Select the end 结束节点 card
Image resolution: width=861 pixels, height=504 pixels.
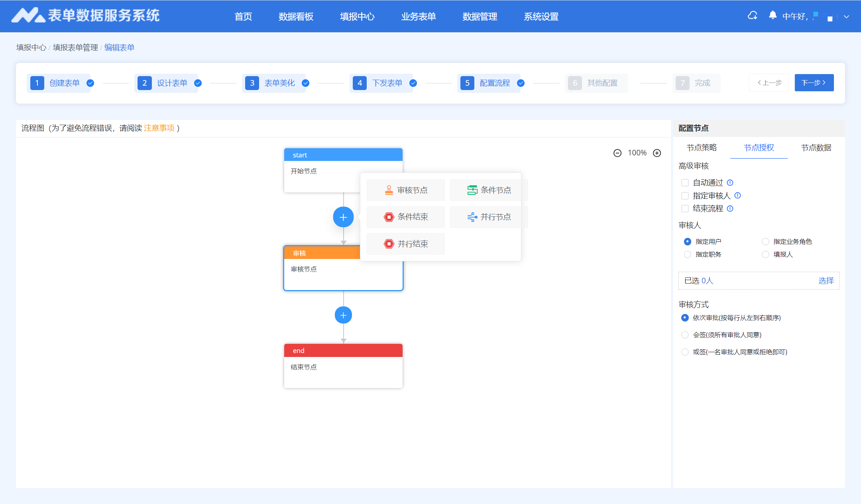(343, 366)
